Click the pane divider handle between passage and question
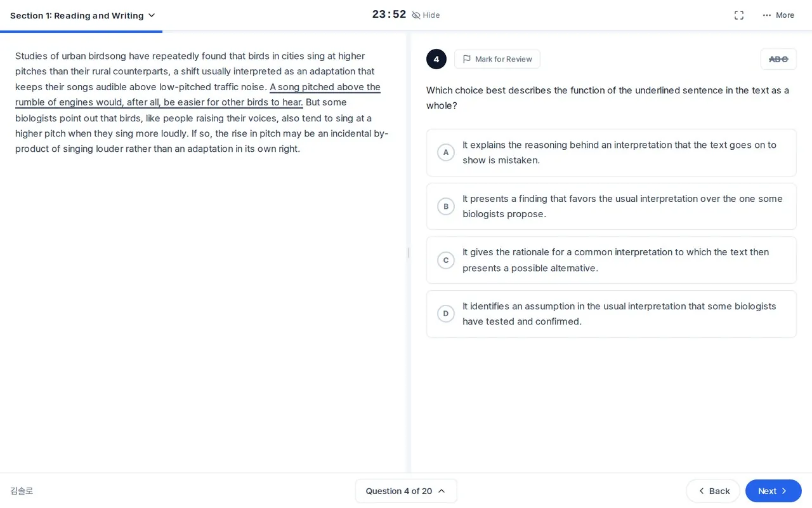812x508 pixels. pyautogui.click(x=408, y=253)
